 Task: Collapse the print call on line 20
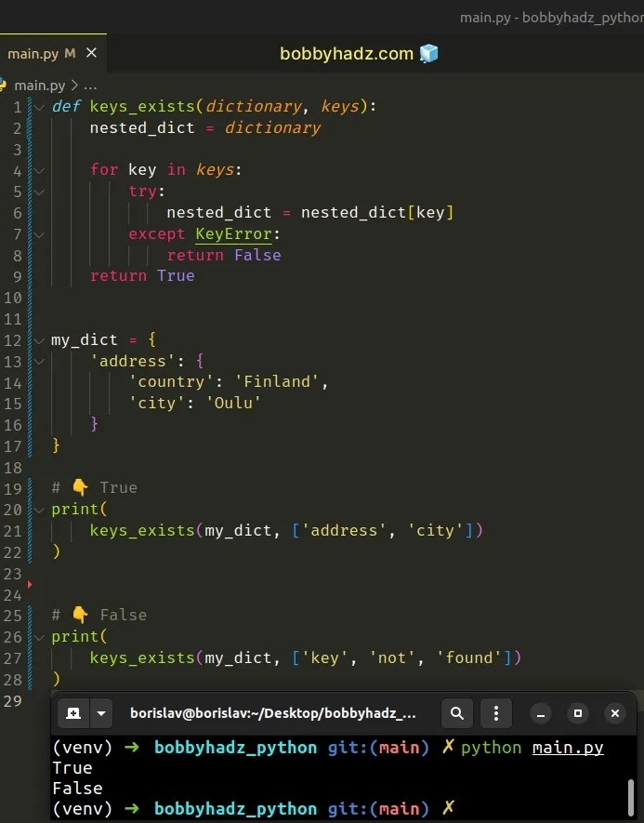point(39,510)
